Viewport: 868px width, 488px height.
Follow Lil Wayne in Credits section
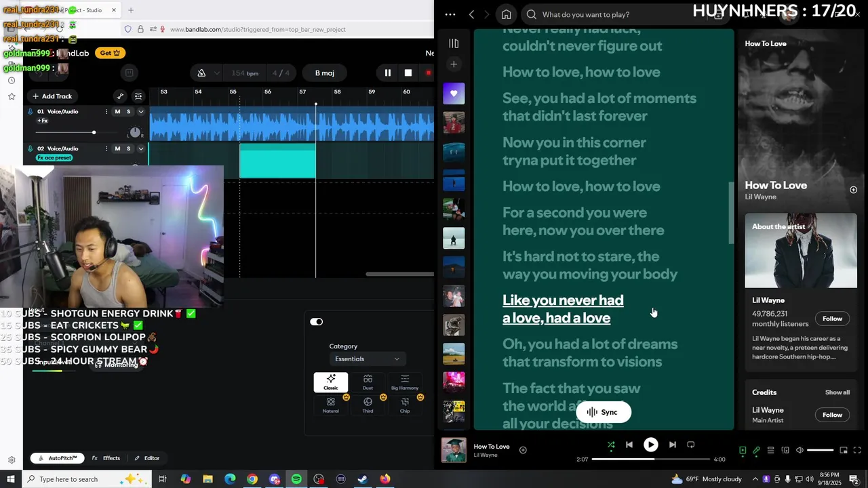832,415
